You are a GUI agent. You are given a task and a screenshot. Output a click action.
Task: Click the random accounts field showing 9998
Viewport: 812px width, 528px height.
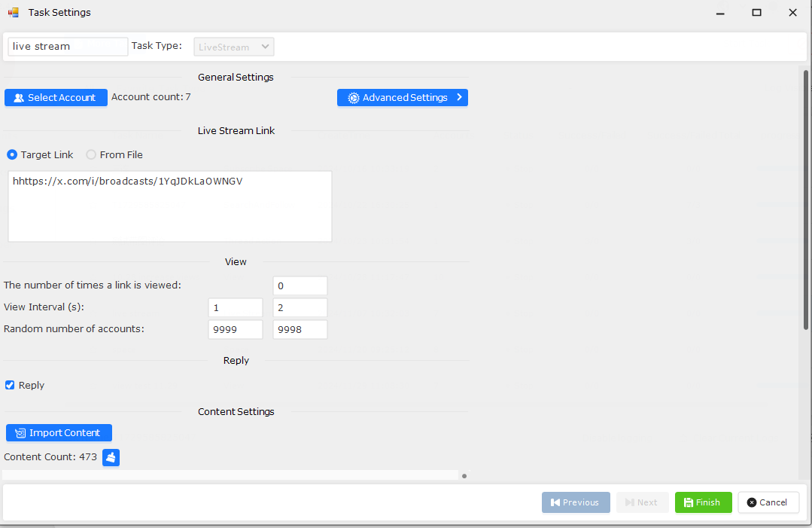point(300,330)
